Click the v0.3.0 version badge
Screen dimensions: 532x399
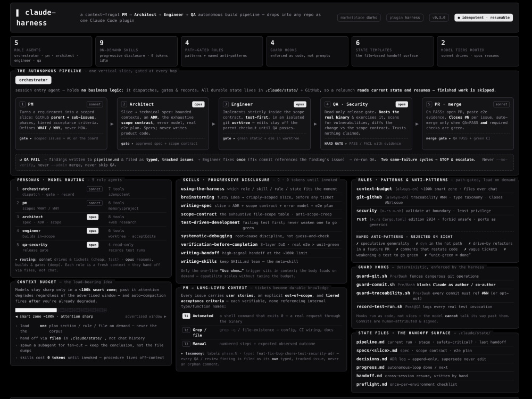(439, 18)
